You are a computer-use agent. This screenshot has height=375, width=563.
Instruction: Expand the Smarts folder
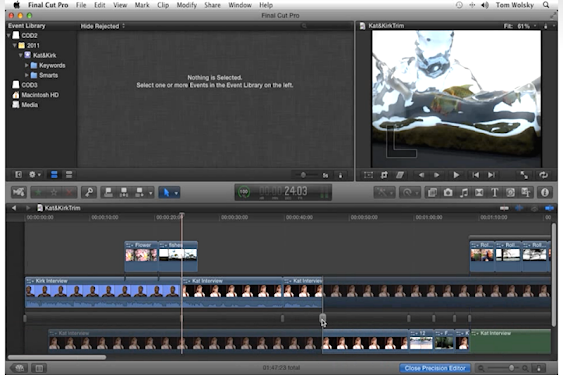(27, 75)
